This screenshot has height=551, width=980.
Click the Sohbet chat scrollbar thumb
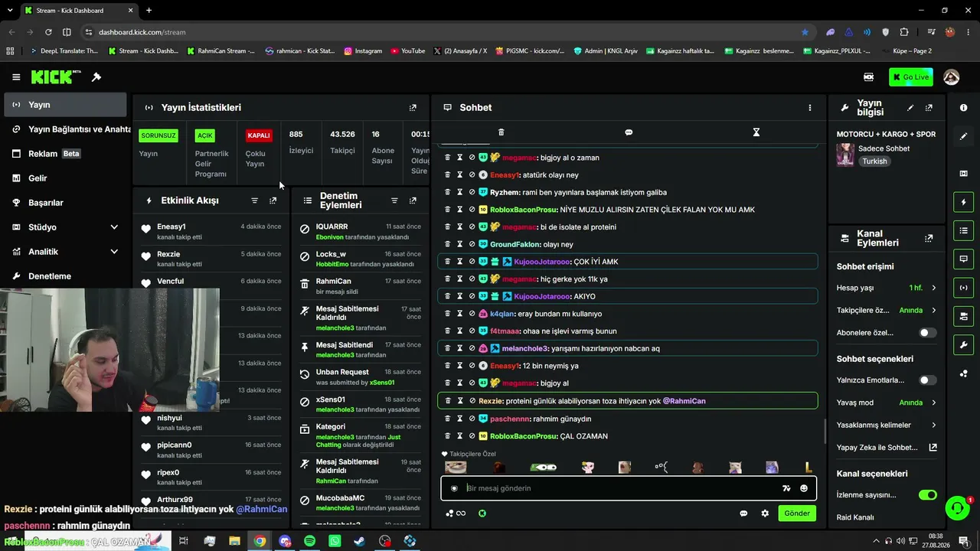(825, 431)
